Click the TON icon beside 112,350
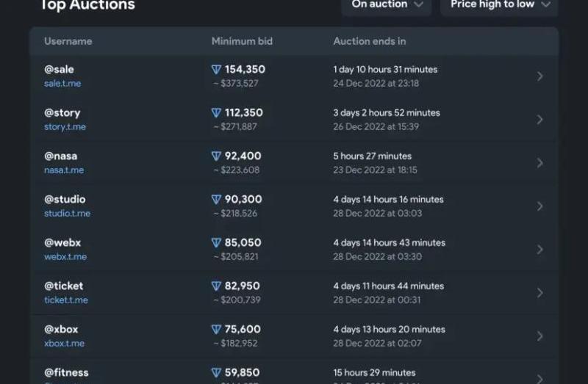This screenshot has height=384, width=588. tap(216, 113)
